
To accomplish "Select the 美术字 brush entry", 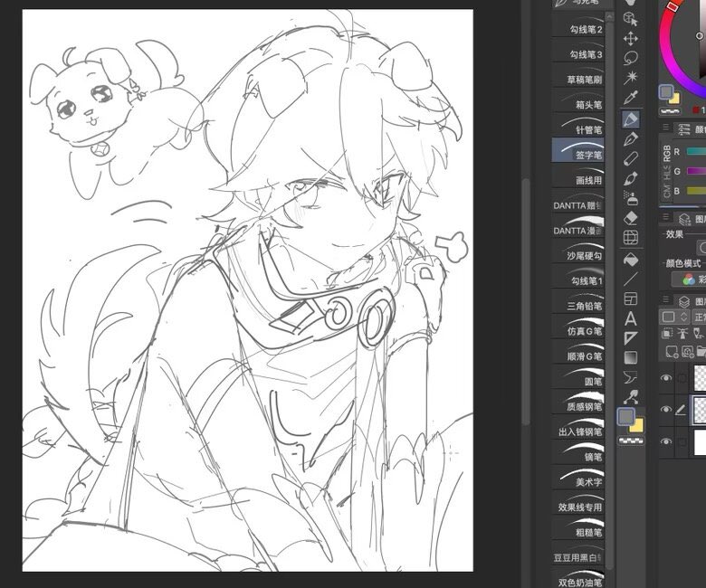I will pyautogui.click(x=578, y=477).
